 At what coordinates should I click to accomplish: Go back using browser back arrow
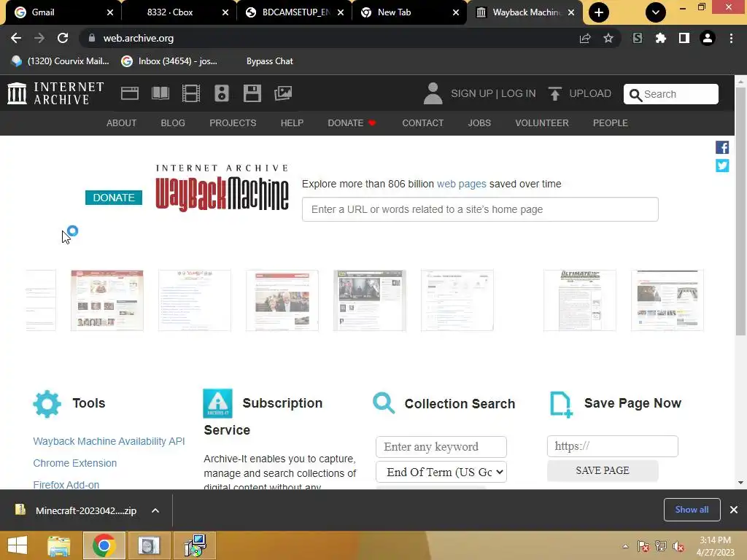coord(16,38)
